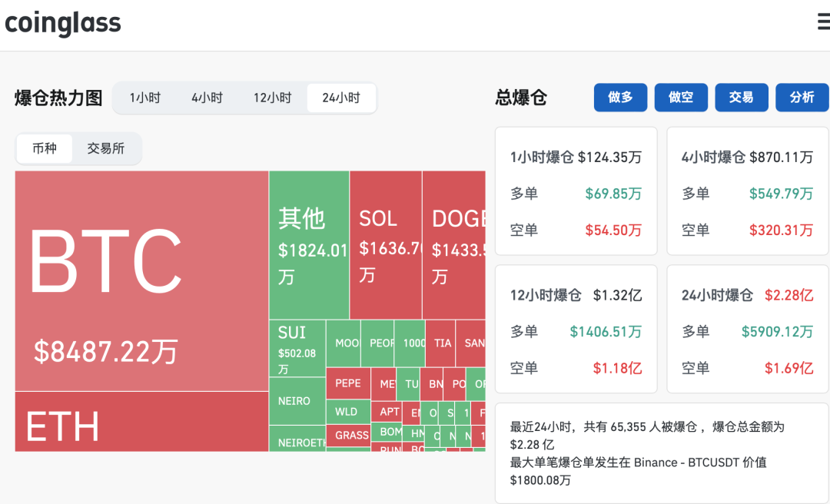
Task: Click the 做空 button
Action: coord(681,98)
